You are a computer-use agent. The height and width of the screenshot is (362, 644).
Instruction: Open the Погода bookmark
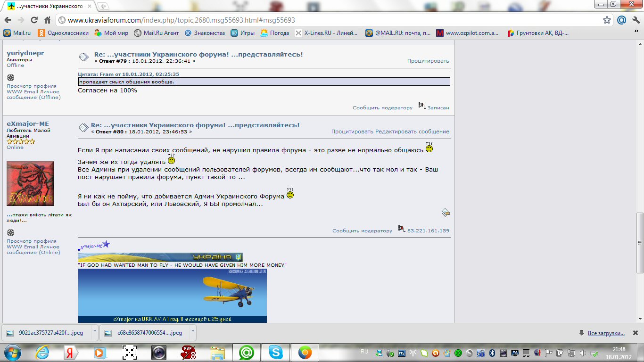click(x=275, y=33)
